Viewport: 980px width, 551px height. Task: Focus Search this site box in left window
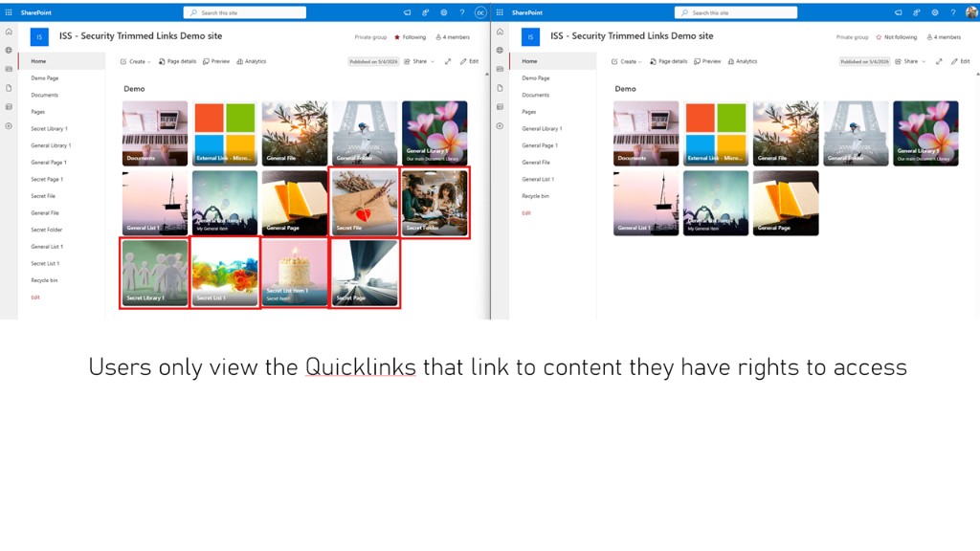(x=245, y=12)
